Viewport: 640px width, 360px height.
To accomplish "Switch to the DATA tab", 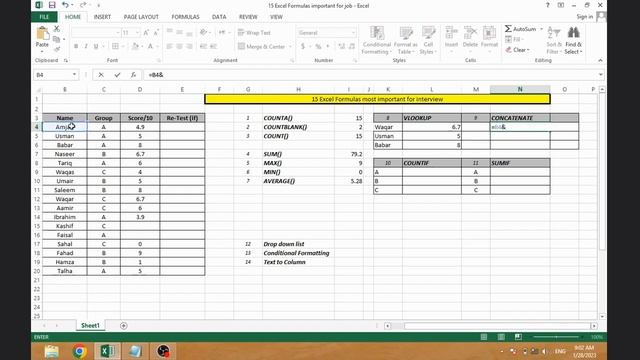I will coord(219,17).
